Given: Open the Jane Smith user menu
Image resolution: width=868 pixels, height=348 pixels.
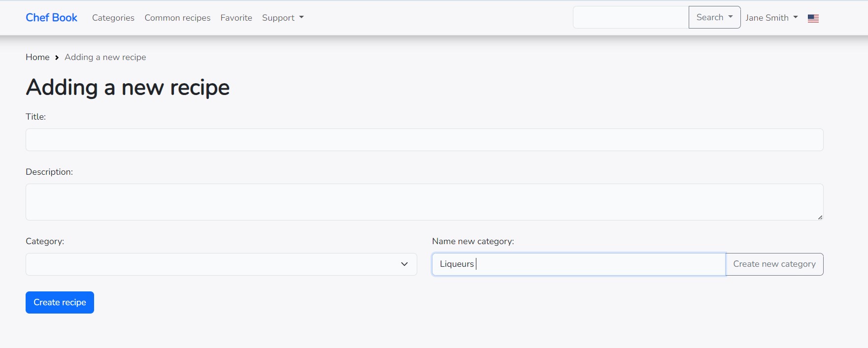Looking at the screenshot, I should [x=771, y=18].
